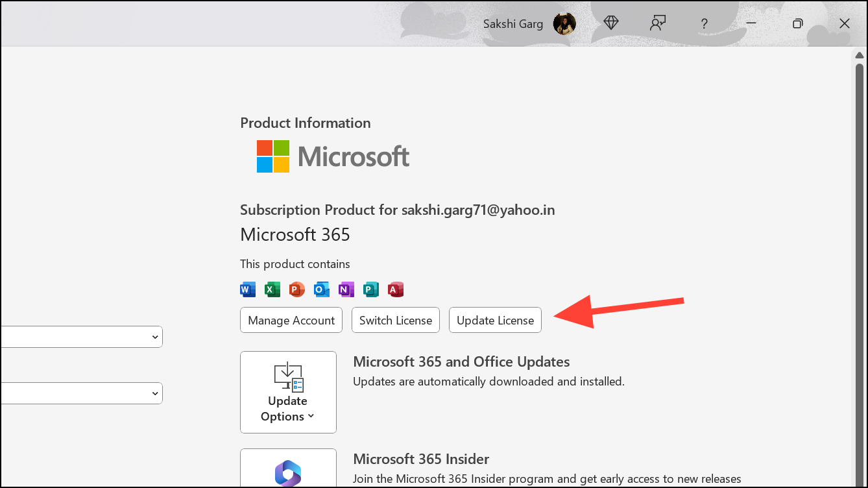Click the Sakshi Garg account name
Image resolution: width=868 pixels, height=488 pixels.
514,24
